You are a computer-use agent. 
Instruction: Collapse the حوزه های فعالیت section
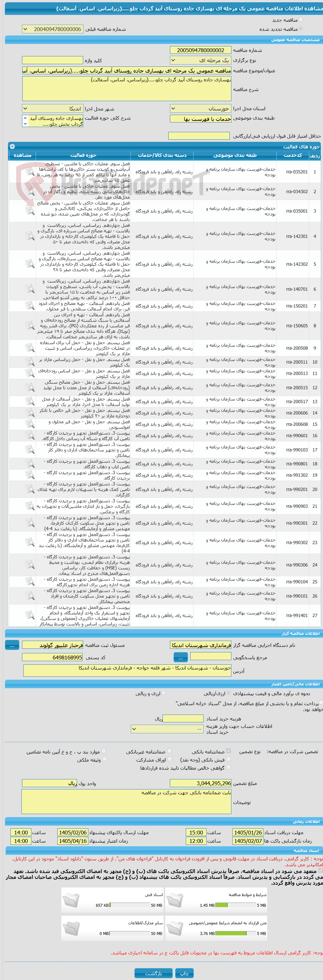coord(12,146)
